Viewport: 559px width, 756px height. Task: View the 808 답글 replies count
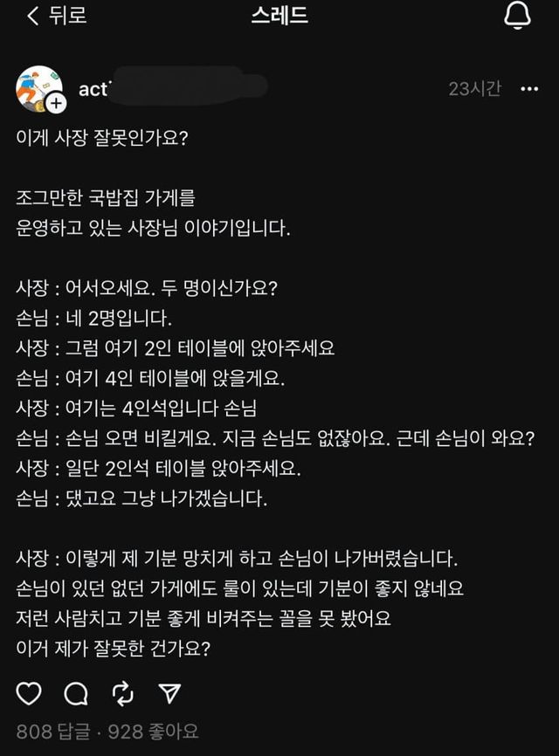(53, 732)
